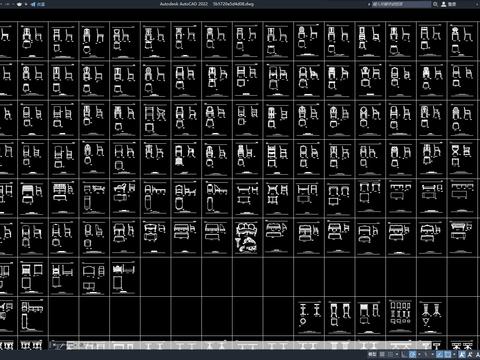Toggle the drawing grid display in status bar
This screenshot has height=360, width=480.
click(382, 354)
